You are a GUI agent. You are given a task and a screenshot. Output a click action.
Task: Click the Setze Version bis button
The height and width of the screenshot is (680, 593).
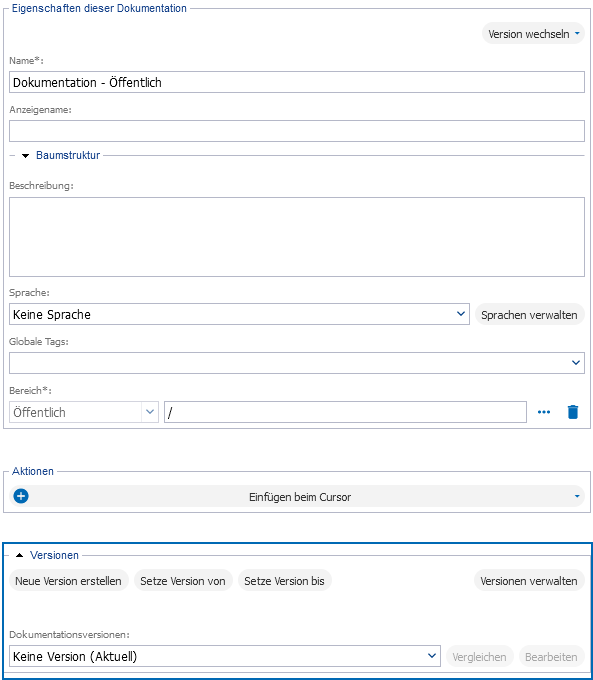tap(285, 581)
